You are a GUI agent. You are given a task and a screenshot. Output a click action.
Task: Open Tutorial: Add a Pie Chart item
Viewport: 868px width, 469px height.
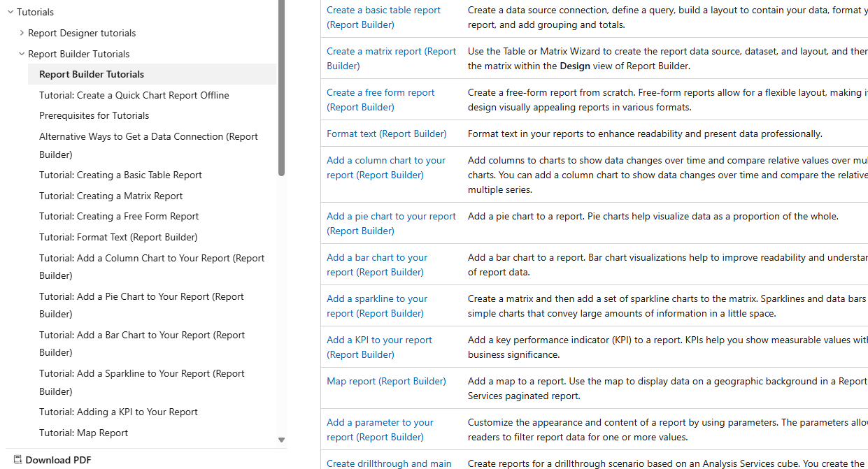click(141, 305)
